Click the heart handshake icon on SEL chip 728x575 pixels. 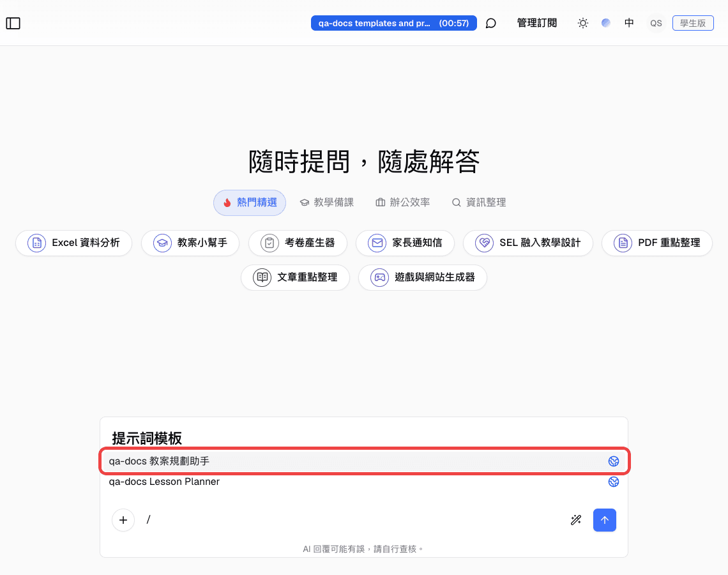484,243
